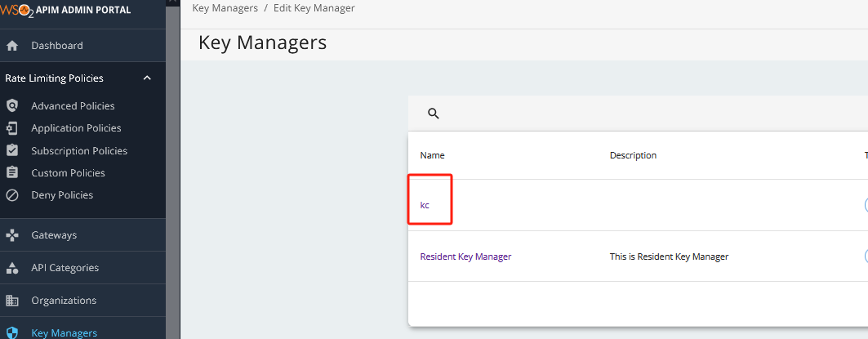
Task: Click the APIM ADMIN PORTAL title
Action: click(x=83, y=10)
